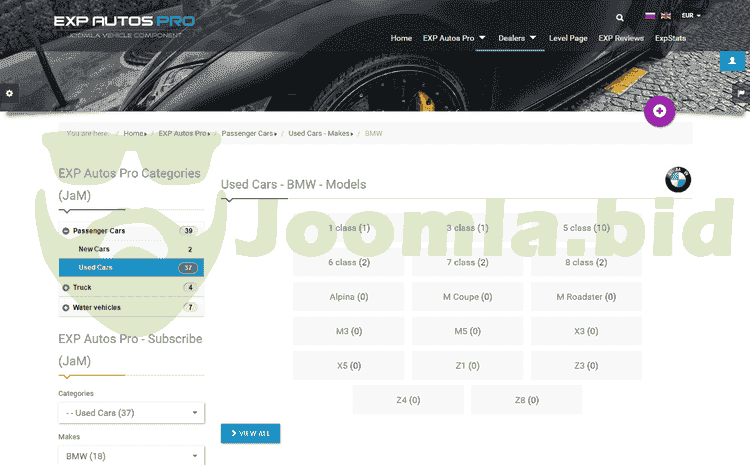This screenshot has width=750, height=465.
Task: Select the M Coupe (0) model
Action: (467, 297)
